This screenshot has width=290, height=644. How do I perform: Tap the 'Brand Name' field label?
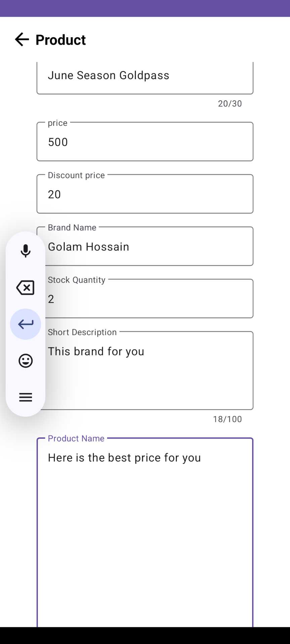point(72,228)
